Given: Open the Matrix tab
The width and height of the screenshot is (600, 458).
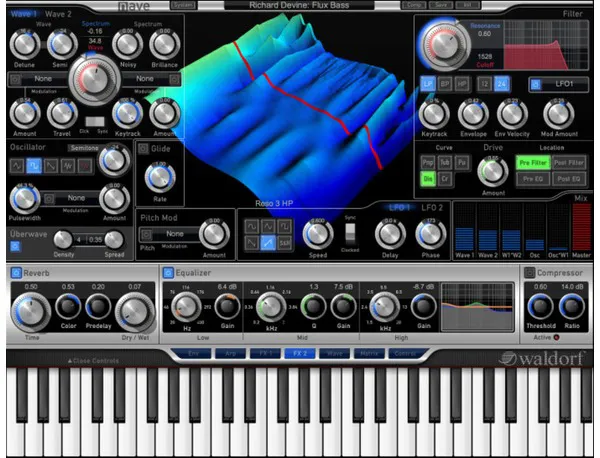Looking at the screenshot, I should 369,354.
